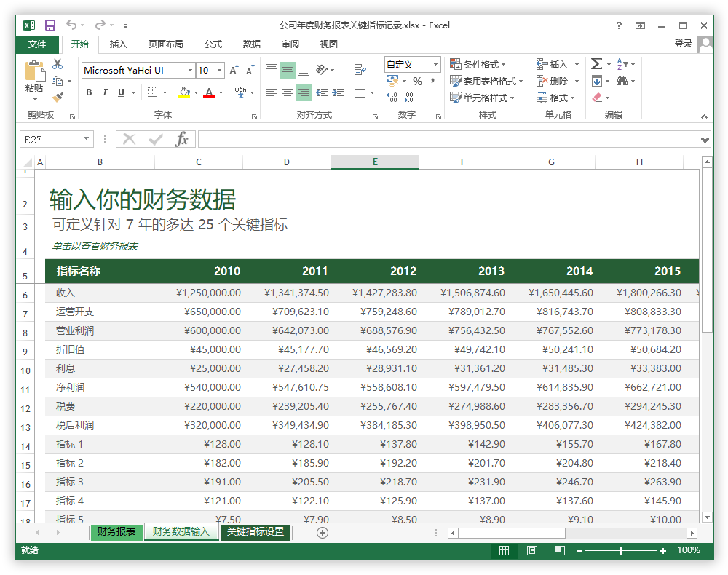Image resolution: width=728 pixels, height=575 pixels.
Task: Open the Clear eraser tool
Action: (x=597, y=98)
